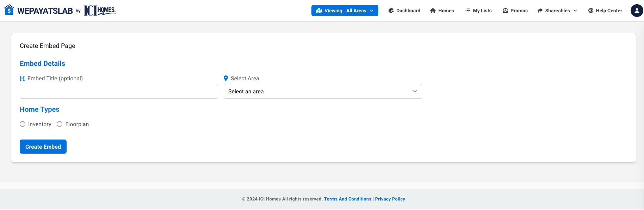Click the Embed Title text field
The height and width of the screenshot is (210, 644).
[119, 91]
